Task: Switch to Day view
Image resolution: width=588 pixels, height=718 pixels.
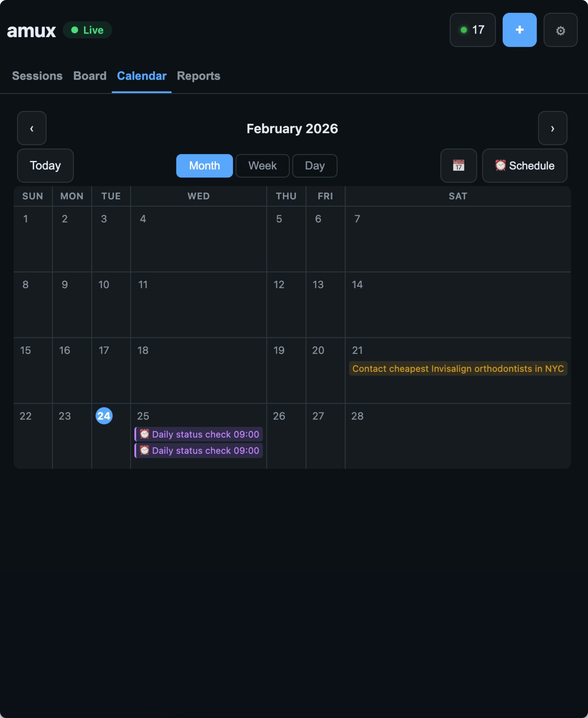Action: point(314,166)
